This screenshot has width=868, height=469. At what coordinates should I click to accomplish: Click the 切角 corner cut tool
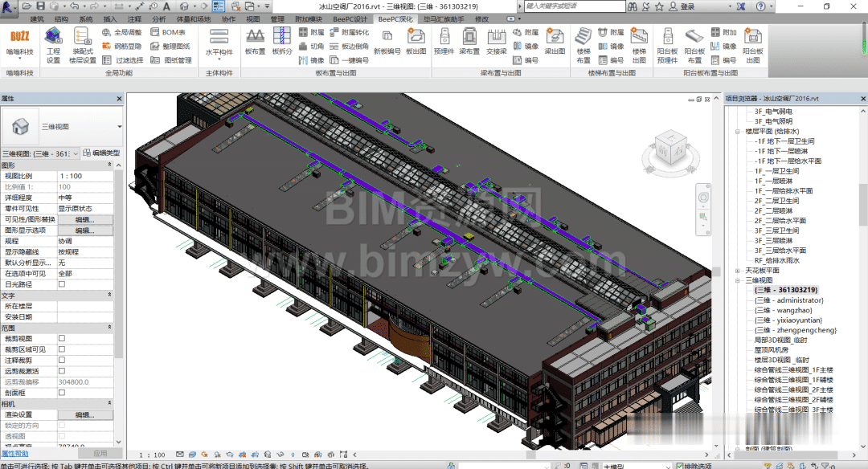(x=311, y=46)
